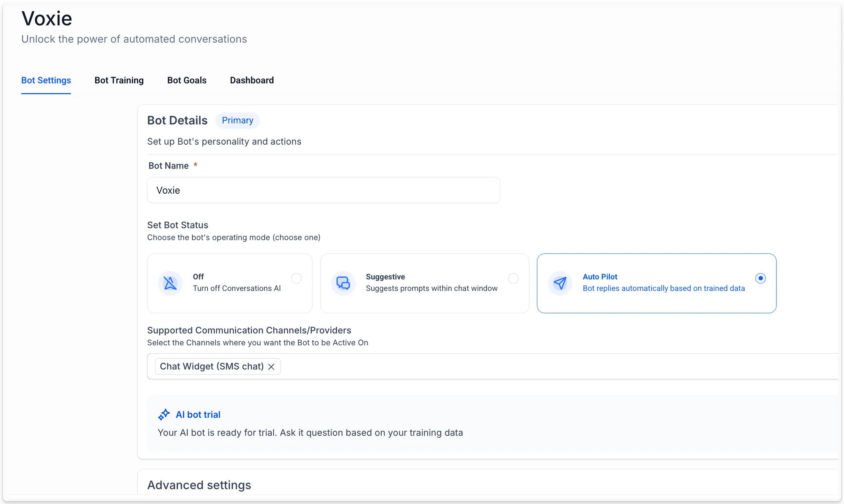The width and height of the screenshot is (844, 504).
Task: Switch to the Bot Training tab
Action: click(x=119, y=80)
